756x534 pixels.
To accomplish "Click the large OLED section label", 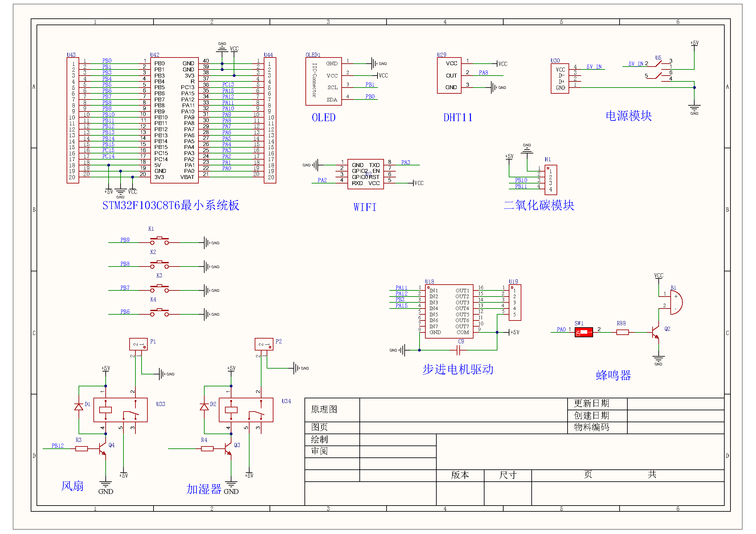I will (324, 118).
